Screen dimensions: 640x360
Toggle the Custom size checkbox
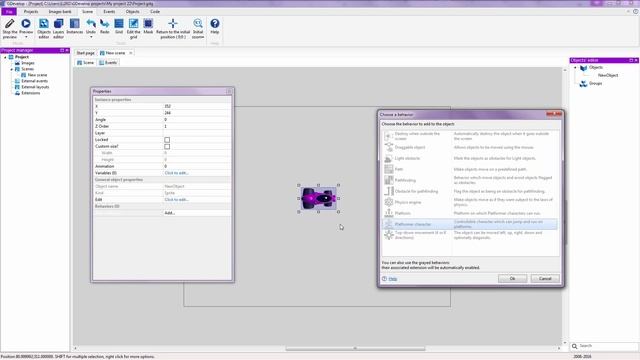[167, 146]
